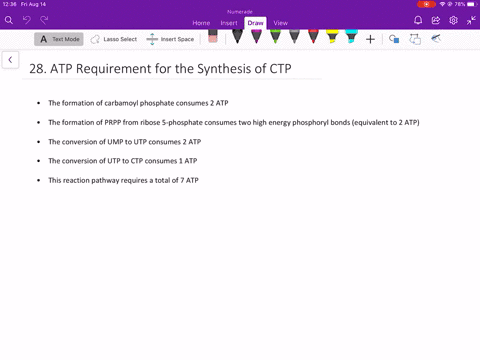Click the UMP to UTP bullet line

click(x=125, y=142)
